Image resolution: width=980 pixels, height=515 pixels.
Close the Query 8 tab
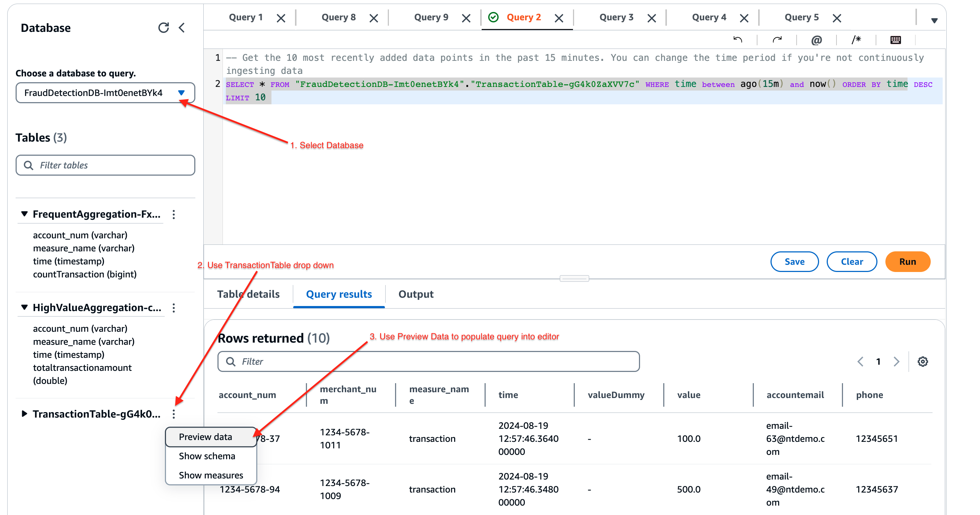point(374,18)
